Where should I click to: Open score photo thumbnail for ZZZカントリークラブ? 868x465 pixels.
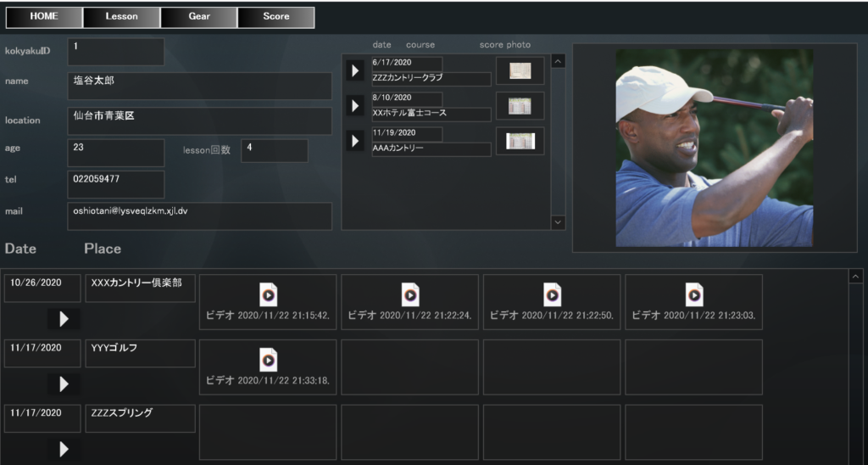click(x=520, y=70)
